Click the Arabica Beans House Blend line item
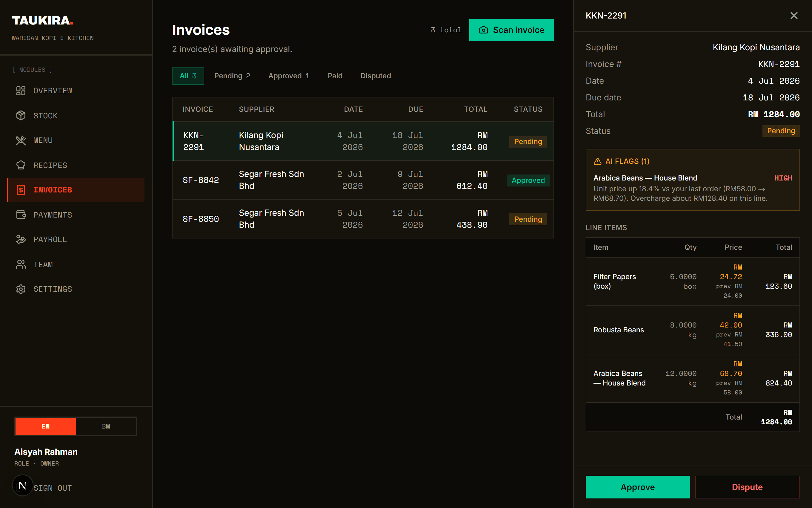 coord(693,378)
